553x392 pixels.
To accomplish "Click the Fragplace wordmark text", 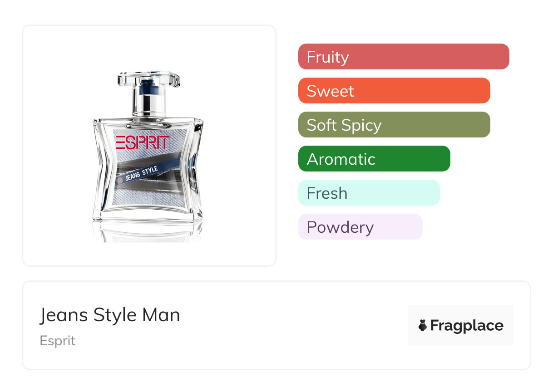I will tap(467, 325).
